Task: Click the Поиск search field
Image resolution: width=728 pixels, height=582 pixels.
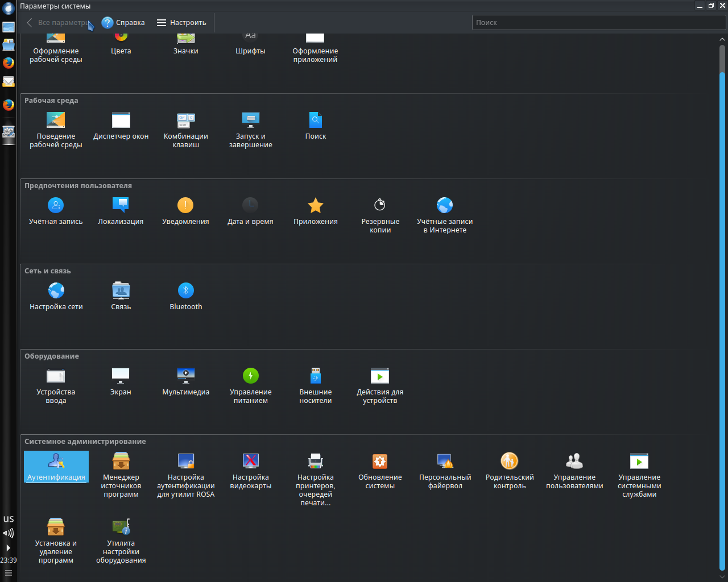Action: tap(598, 23)
